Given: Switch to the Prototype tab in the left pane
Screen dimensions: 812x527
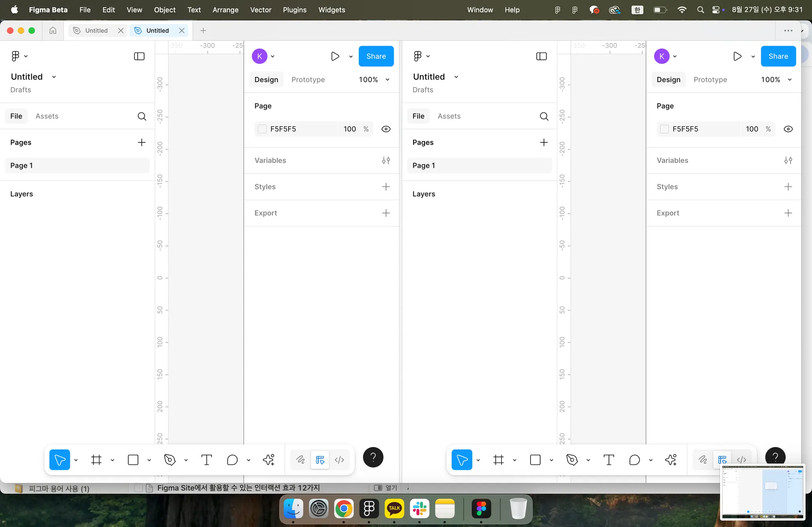Looking at the screenshot, I should pyautogui.click(x=308, y=80).
